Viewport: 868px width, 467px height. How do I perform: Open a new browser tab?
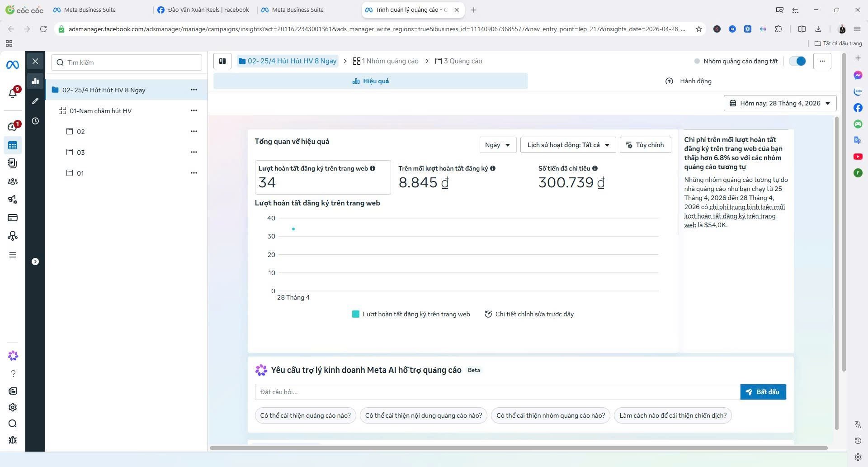pos(473,10)
